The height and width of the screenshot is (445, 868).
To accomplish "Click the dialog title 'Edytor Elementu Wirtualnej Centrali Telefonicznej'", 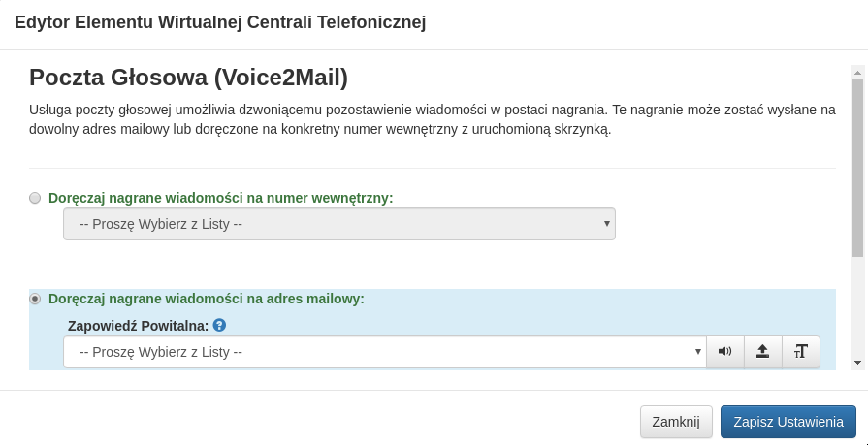I will point(220,22).
